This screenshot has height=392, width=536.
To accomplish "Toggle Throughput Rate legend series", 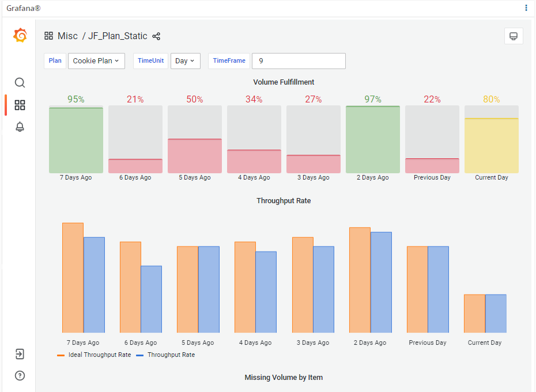I will click(x=171, y=355).
